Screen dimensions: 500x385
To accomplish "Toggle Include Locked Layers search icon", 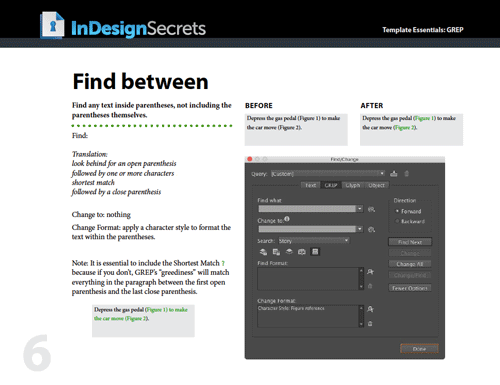I will [x=263, y=252].
